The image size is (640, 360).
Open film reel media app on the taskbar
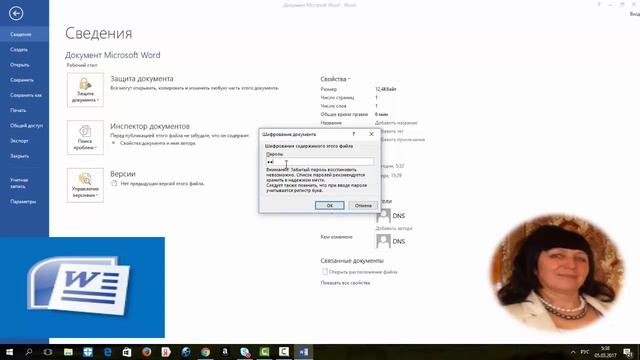click(x=186, y=352)
